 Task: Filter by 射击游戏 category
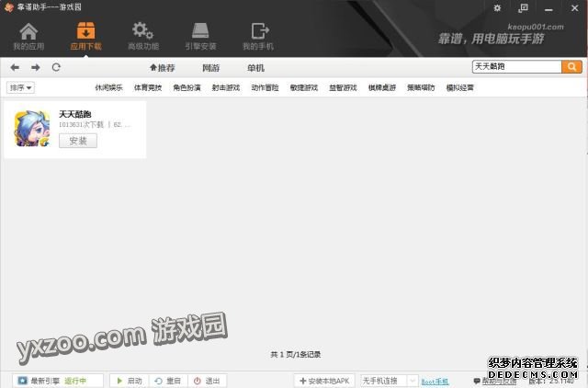pyautogui.click(x=226, y=88)
